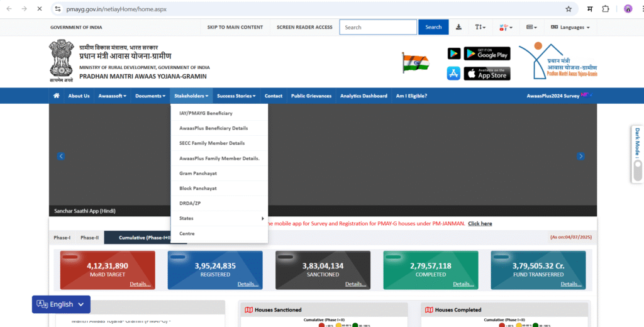The height and width of the screenshot is (327, 644).
Task: Open Details link on Completed card
Action: (x=464, y=284)
